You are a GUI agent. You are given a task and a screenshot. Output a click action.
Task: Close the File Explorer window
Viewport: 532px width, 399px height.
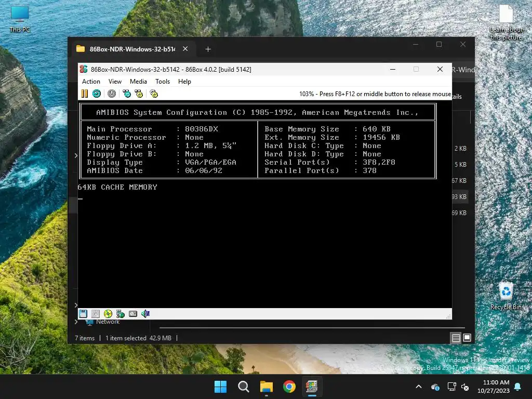(463, 45)
